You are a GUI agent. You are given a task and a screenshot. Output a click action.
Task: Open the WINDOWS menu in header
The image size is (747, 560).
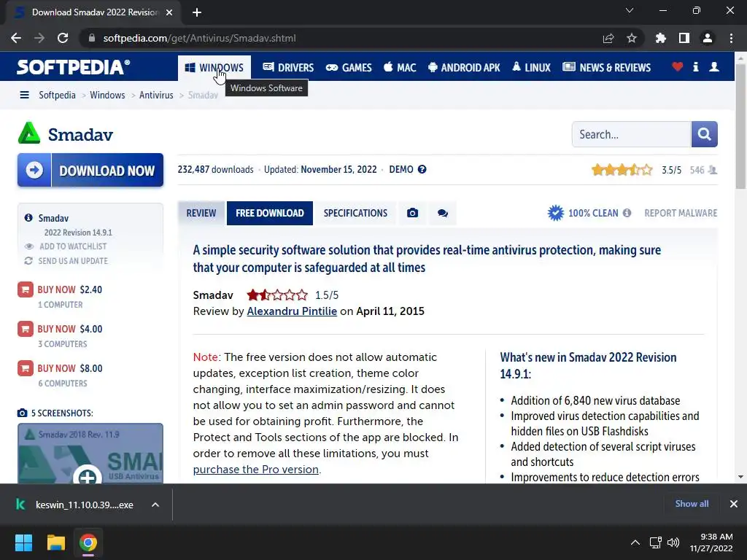click(x=214, y=68)
